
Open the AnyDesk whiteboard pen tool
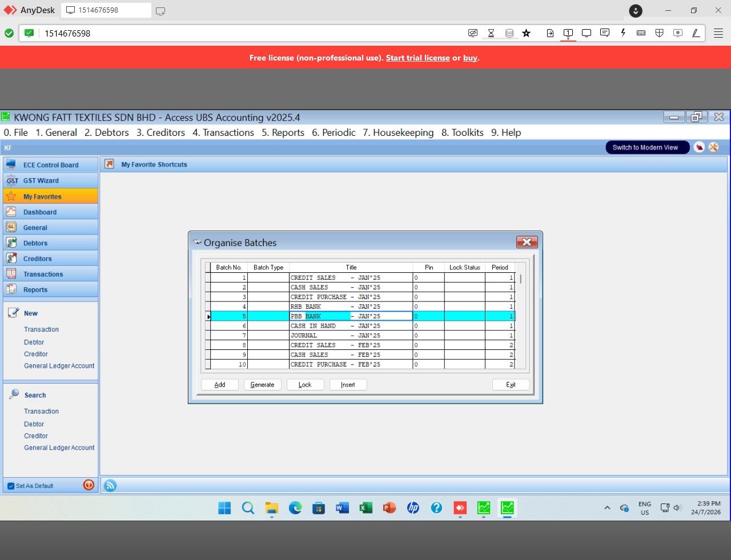[x=696, y=33]
